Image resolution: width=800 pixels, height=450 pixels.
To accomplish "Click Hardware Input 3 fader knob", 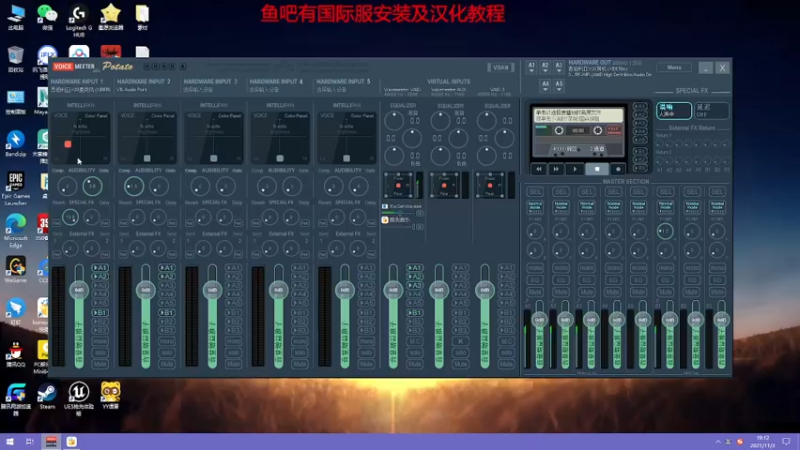I will coord(212,290).
